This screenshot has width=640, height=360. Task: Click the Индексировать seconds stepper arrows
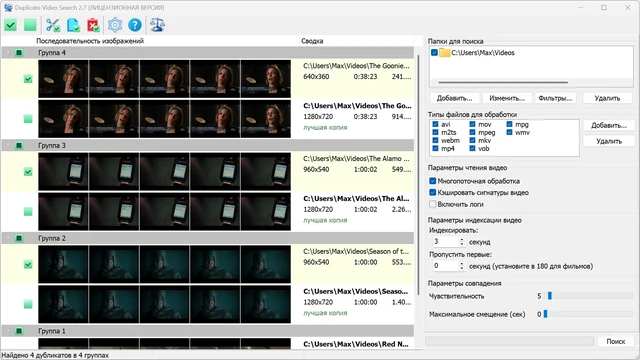pos(462,242)
